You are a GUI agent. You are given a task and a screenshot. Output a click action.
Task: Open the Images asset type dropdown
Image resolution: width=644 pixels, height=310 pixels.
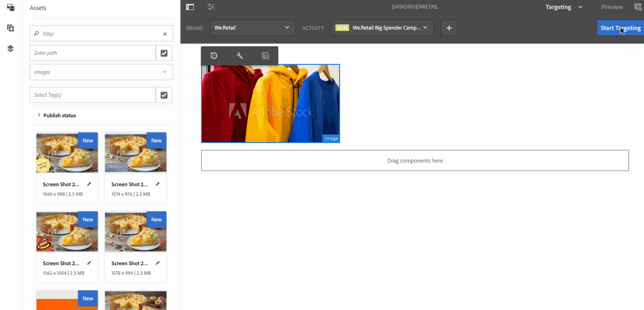tap(101, 72)
